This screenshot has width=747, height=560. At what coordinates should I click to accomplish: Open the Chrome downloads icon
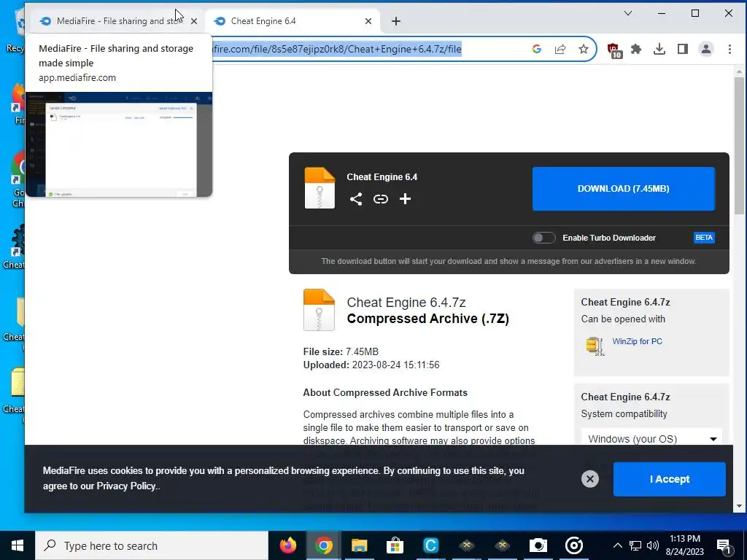659,49
